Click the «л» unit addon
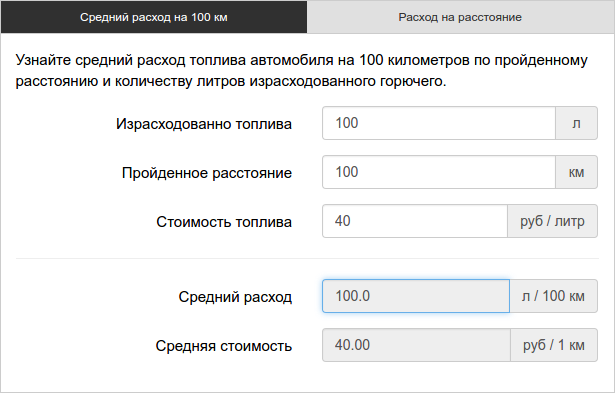This screenshot has height=396, width=616. pyautogui.click(x=576, y=123)
